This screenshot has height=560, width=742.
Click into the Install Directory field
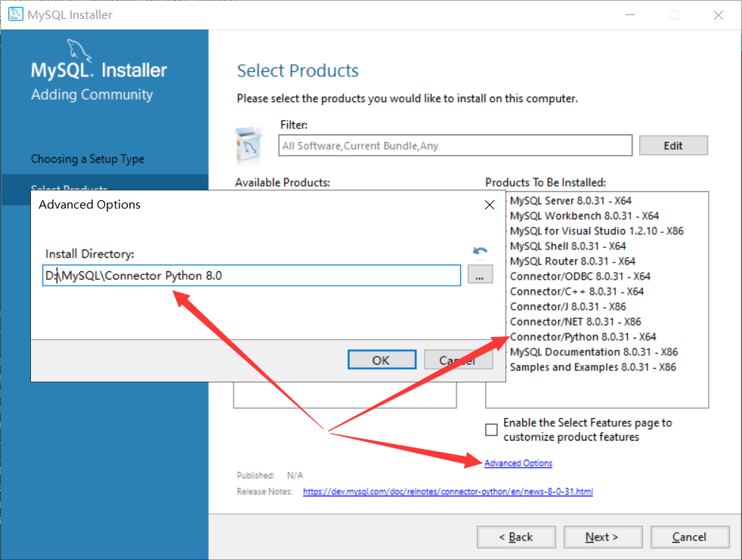pos(252,276)
